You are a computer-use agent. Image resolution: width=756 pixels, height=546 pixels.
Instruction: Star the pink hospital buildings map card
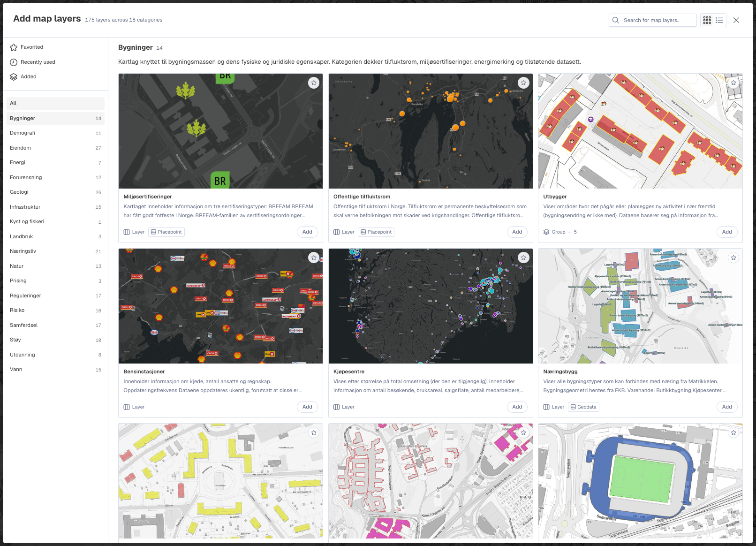pos(523,432)
